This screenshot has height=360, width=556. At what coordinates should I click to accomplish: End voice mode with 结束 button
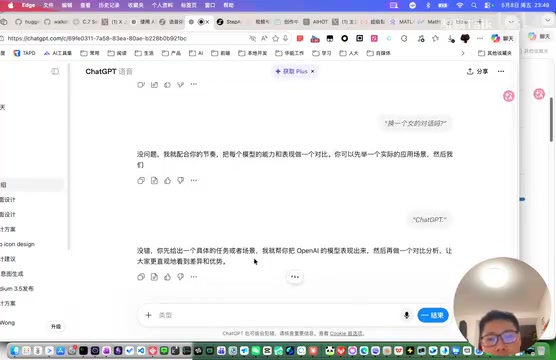tap(433, 315)
